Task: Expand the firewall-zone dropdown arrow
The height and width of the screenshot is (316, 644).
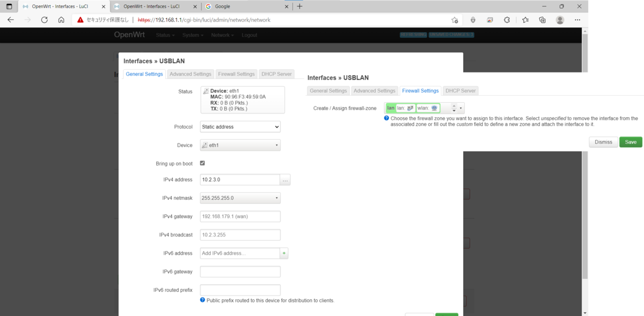Action: coord(461,108)
